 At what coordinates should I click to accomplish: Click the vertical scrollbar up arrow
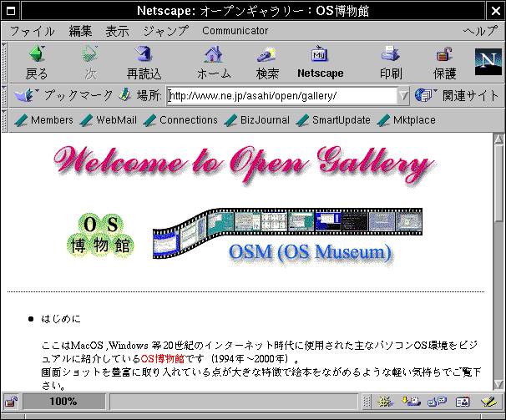point(498,139)
